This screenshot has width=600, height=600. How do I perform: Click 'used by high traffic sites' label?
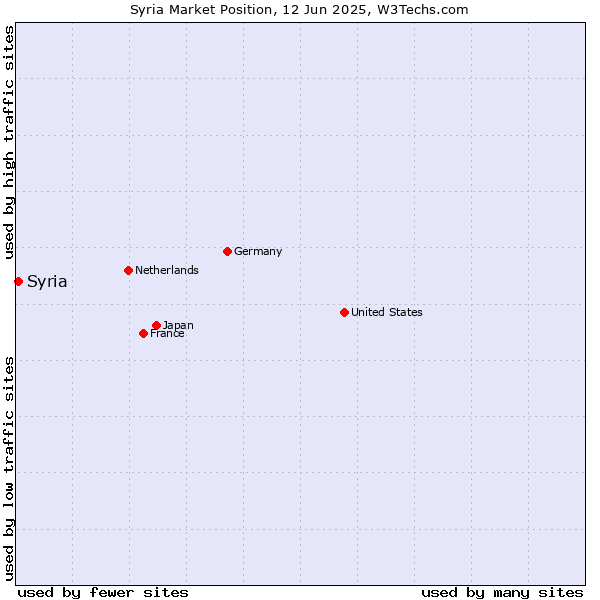tap(9, 142)
